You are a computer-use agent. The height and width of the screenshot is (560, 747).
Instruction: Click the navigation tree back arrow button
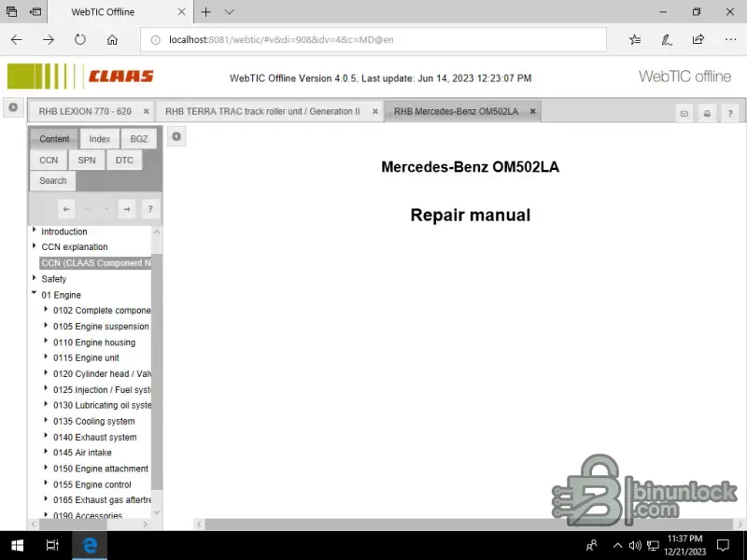pyautogui.click(x=66, y=209)
